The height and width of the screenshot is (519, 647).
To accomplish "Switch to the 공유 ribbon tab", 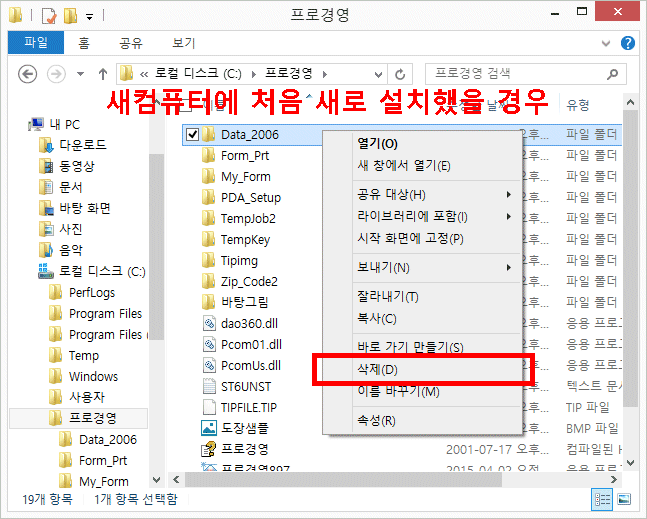I will tap(131, 42).
